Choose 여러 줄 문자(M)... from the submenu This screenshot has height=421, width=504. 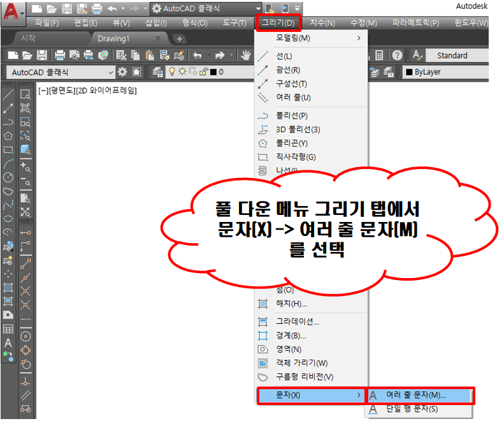(420, 395)
